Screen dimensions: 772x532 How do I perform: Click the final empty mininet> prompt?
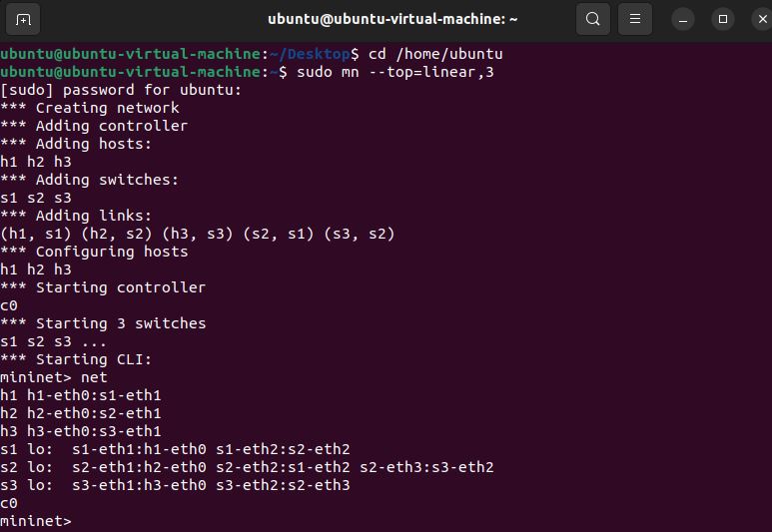click(36, 521)
